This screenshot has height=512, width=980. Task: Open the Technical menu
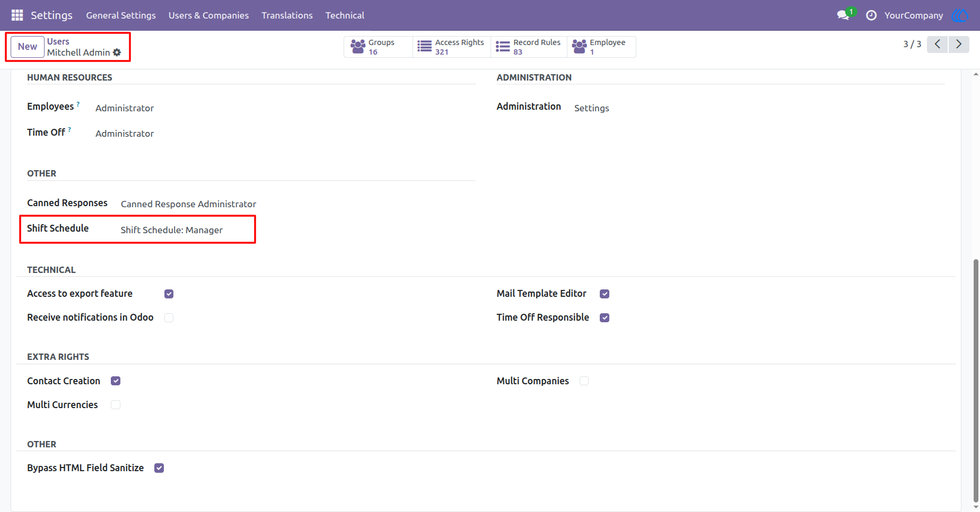point(345,15)
